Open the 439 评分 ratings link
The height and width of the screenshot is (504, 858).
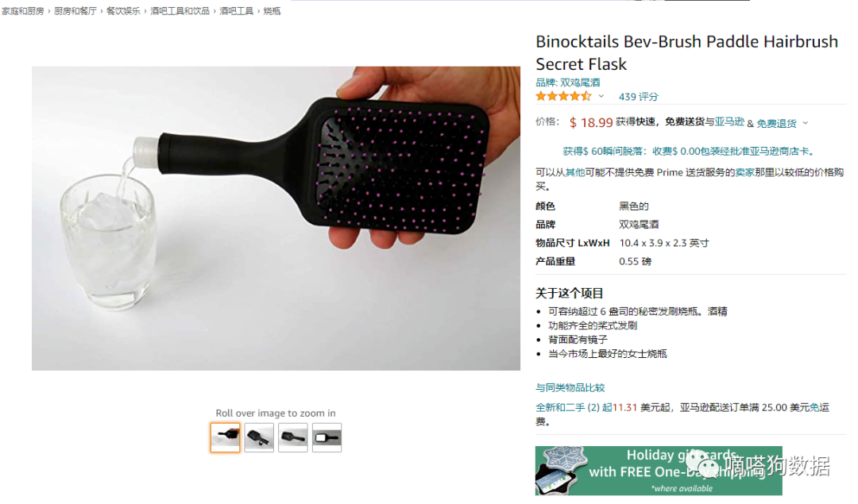click(x=638, y=97)
